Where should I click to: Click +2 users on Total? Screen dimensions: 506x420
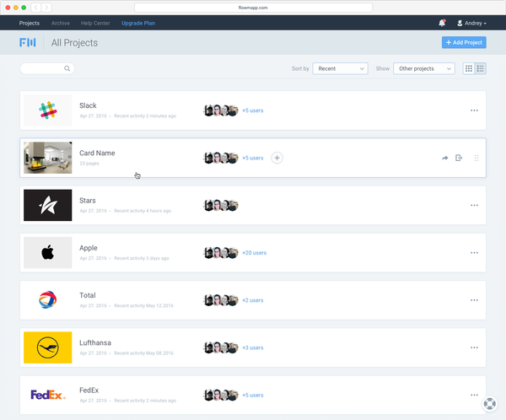click(253, 300)
